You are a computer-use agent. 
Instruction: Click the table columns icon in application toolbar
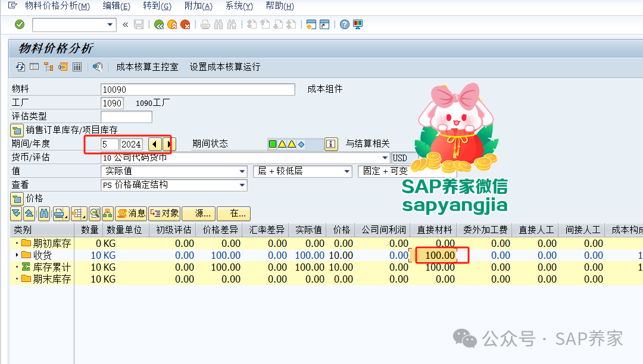(x=77, y=67)
